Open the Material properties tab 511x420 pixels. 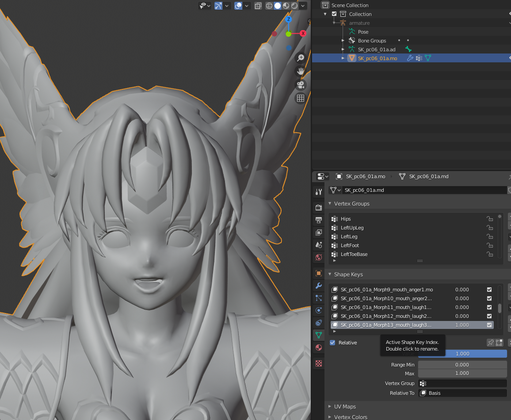(x=319, y=347)
